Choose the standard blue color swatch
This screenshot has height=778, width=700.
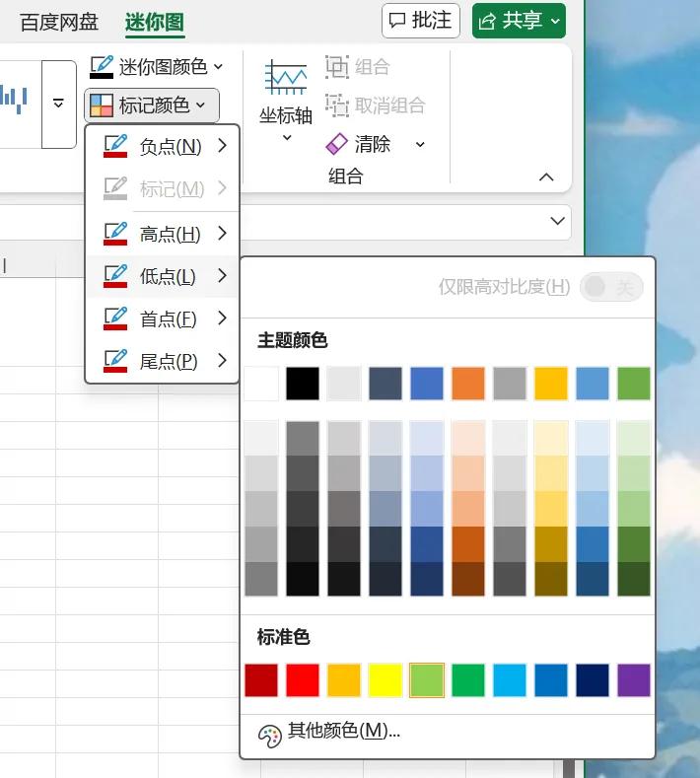(551, 680)
